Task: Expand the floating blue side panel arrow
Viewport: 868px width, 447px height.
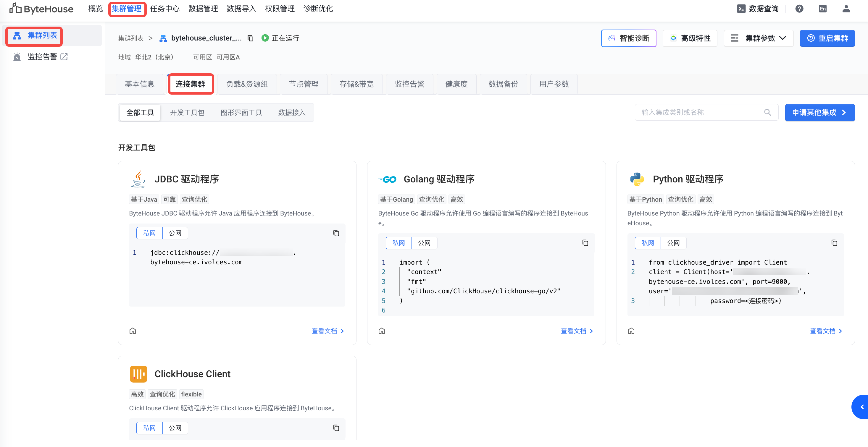Action: click(x=861, y=407)
